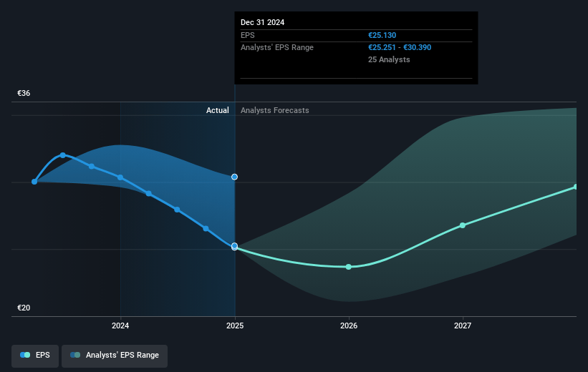Click the first EPS data point at chart start
The width and height of the screenshot is (588, 372).
click(x=34, y=182)
